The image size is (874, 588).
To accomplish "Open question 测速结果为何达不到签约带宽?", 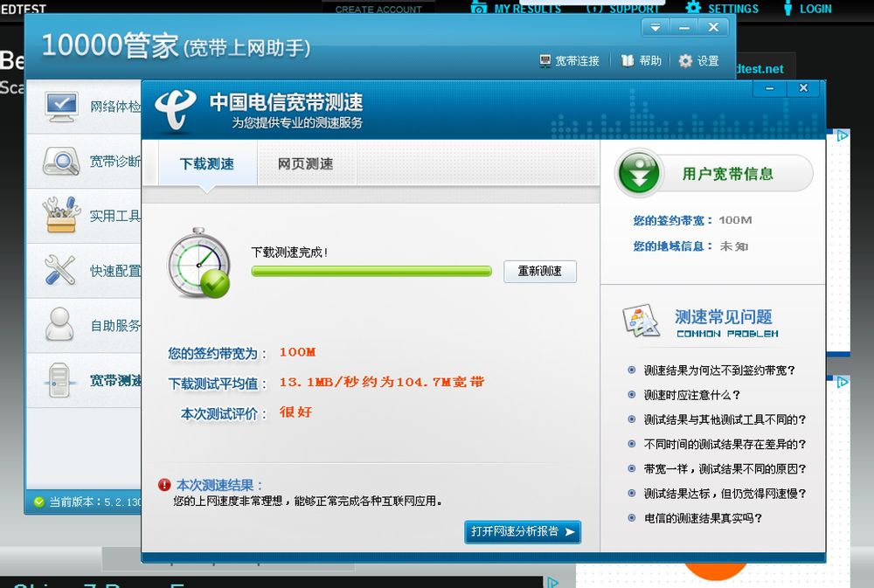I will 719,370.
